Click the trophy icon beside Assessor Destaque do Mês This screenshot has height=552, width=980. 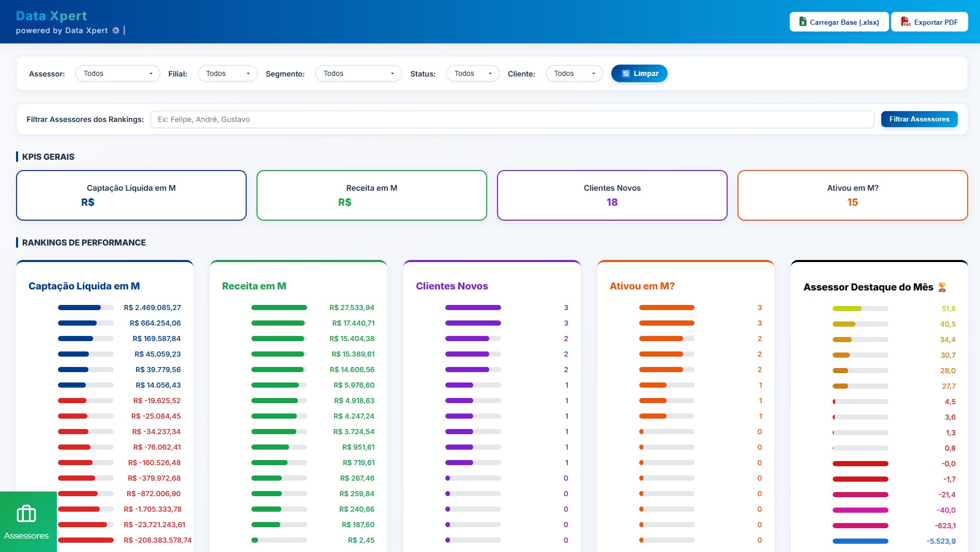942,287
